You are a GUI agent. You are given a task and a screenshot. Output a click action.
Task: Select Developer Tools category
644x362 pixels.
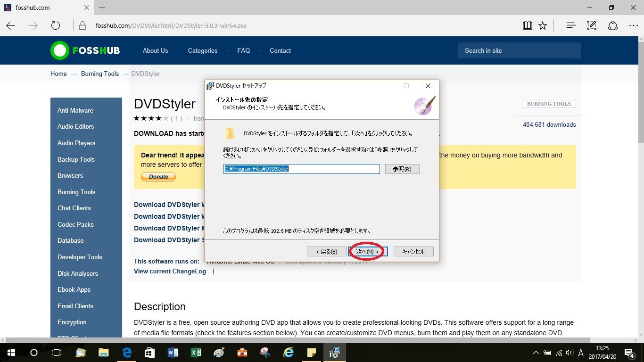point(80,257)
